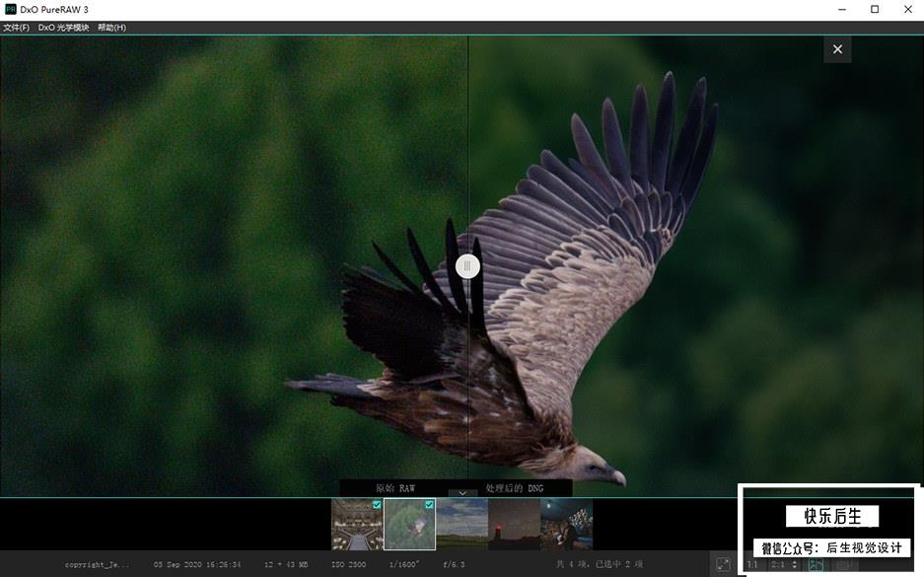Select the night lights portrait thumbnail
924x577 pixels.
click(566, 524)
